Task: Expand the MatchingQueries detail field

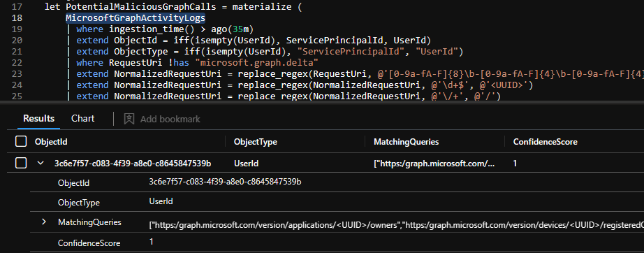Action: tap(44, 222)
